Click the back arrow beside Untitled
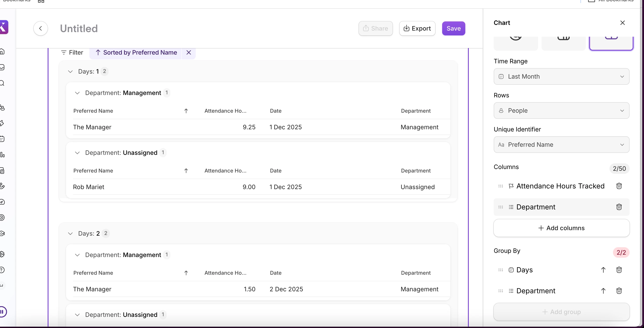644x328 pixels. [40, 29]
